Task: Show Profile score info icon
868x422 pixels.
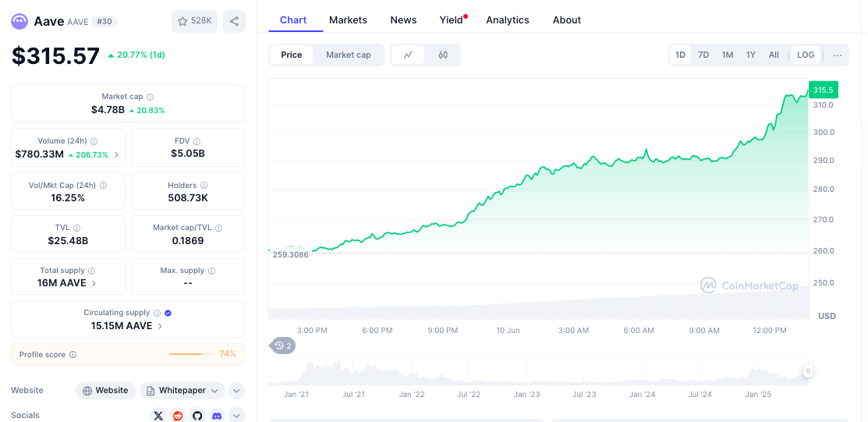Action: coord(73,354)
